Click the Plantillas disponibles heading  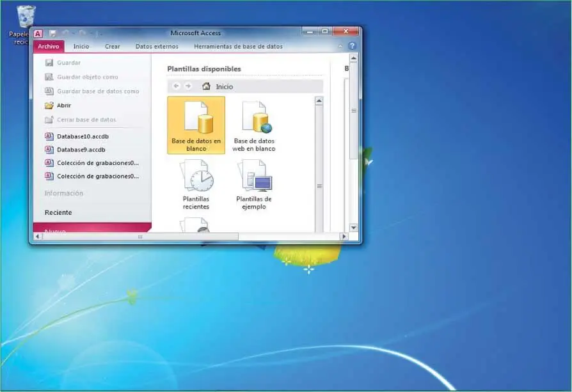coord(204,68)
